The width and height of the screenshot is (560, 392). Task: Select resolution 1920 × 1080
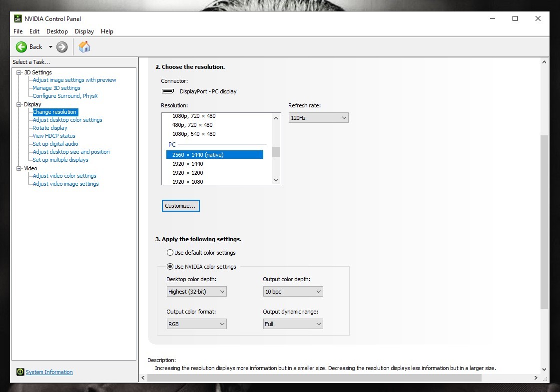(188, 182)
